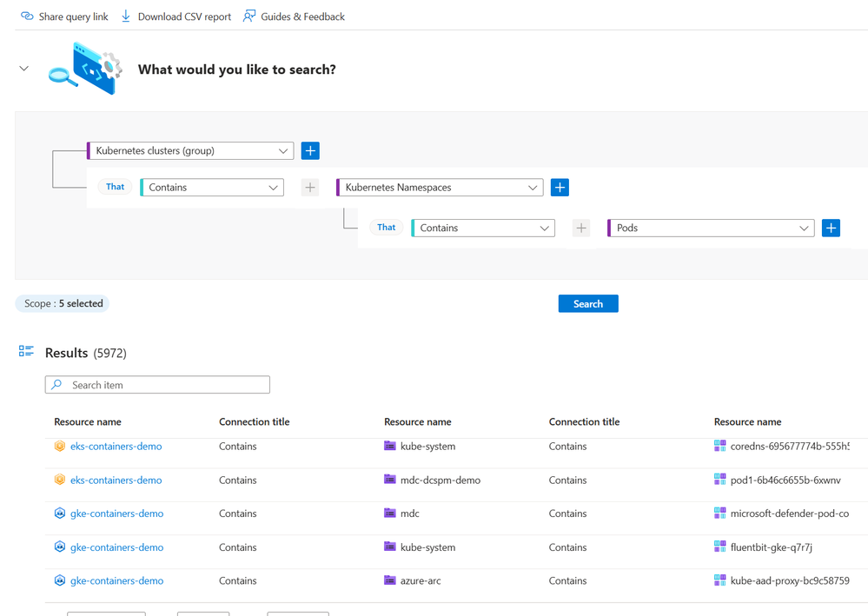Click GKE cluster icon in mdc row
The height and width of the screenshot is (616, 868).
click(x=60, y=513)
